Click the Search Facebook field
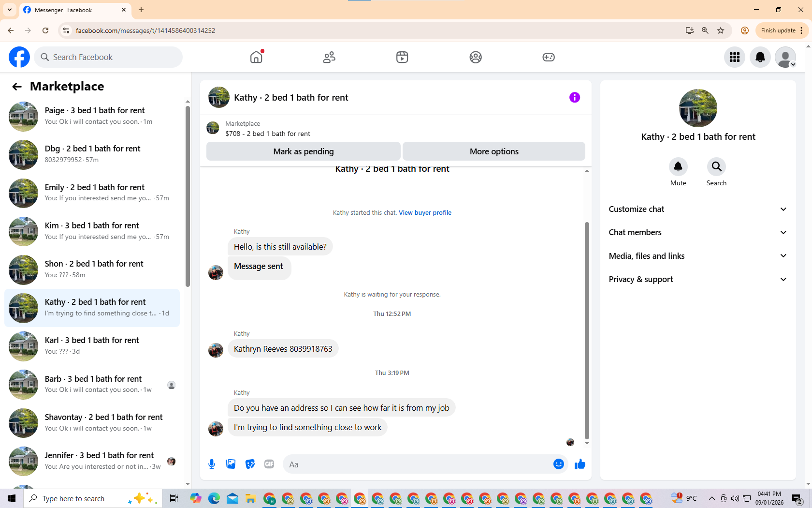The image size is (812, 508). coord(109,57)
